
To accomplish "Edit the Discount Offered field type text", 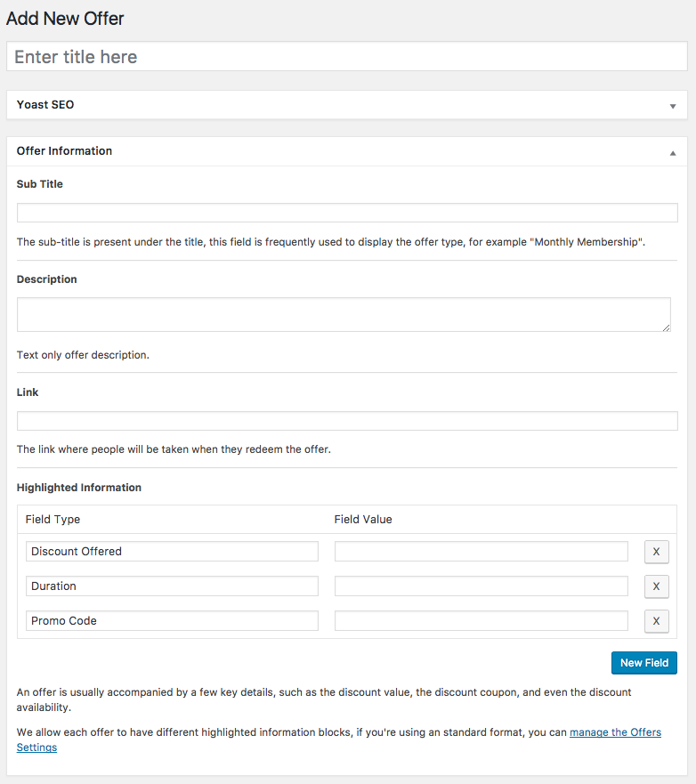I will 172,552.
